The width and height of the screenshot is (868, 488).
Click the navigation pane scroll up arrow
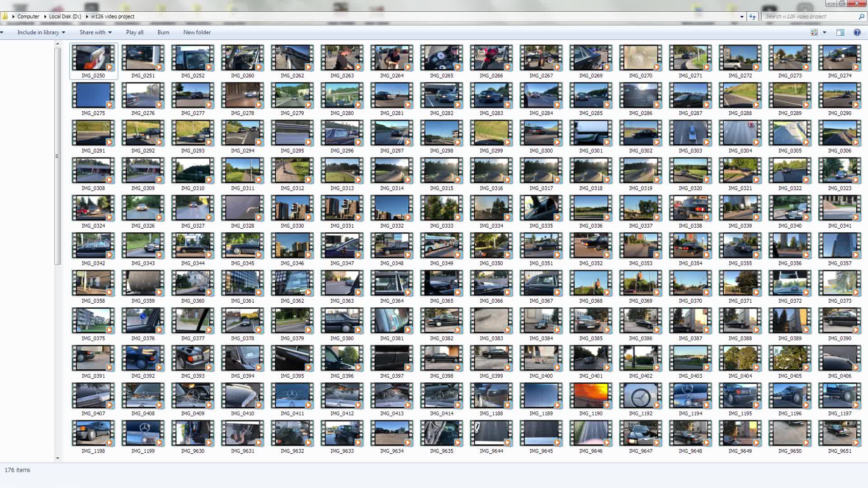[x=57, y=44]
